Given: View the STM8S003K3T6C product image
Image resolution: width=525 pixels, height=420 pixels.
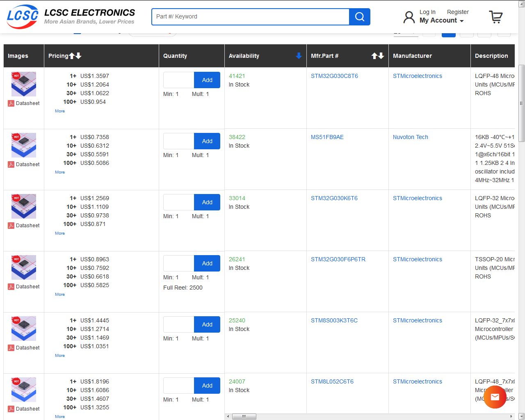Looking at the screenshot, I should (24, 329).
